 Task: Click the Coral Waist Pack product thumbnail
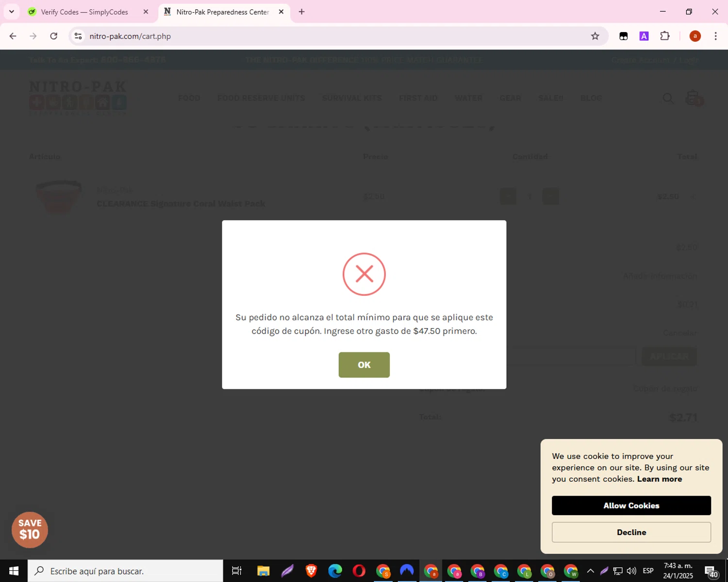pos(59,196)
